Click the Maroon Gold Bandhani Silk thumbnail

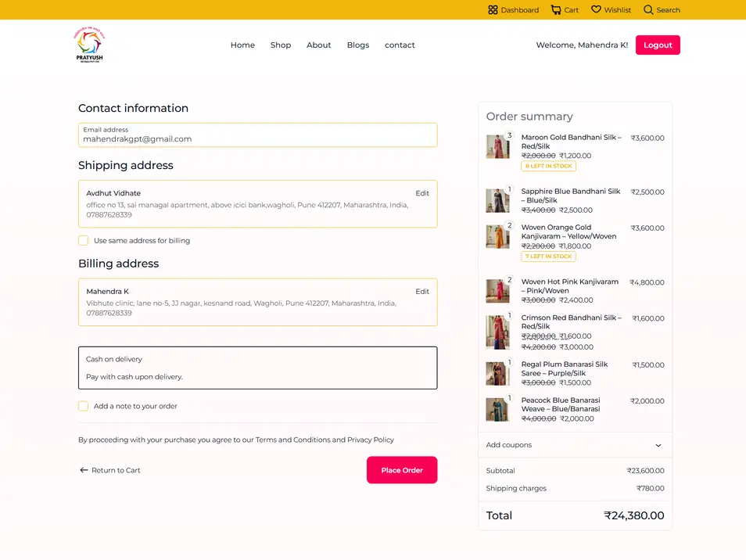[498, 146]
